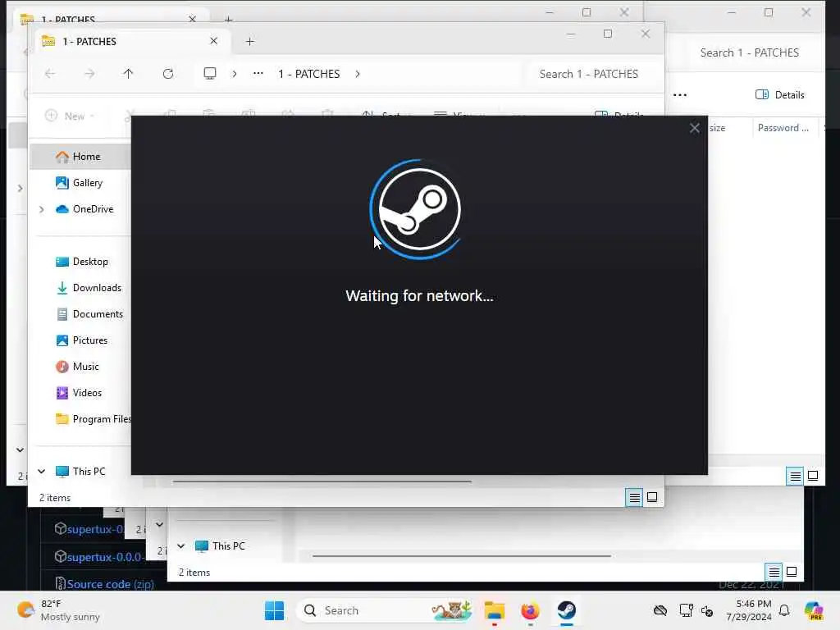Screen dimensions: 840x630
Task: Open Home in the navigation pane
Action: point(80,157)
